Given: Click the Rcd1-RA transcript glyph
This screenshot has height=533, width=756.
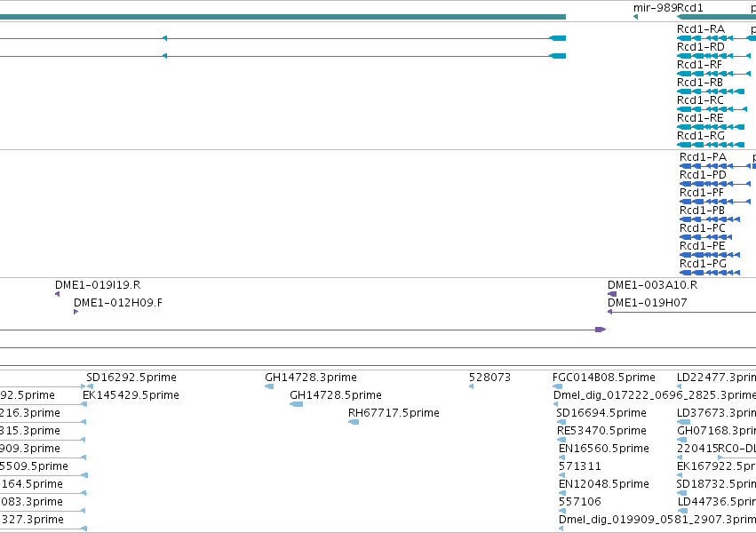Looking at the screenshot, I should [x=716, y=38].
